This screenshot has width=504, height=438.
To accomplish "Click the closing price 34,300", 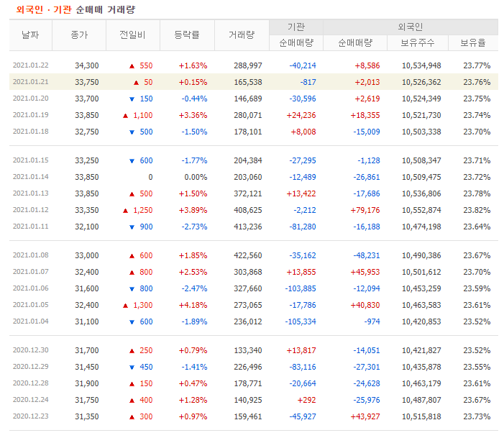I will 87,65.
